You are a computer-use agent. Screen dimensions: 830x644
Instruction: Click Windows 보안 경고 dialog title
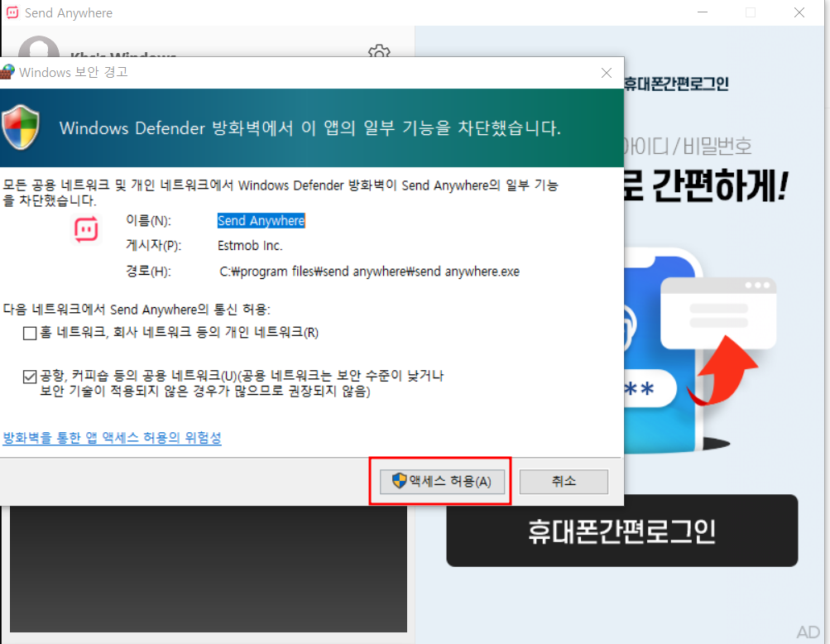tap(74, 72)
